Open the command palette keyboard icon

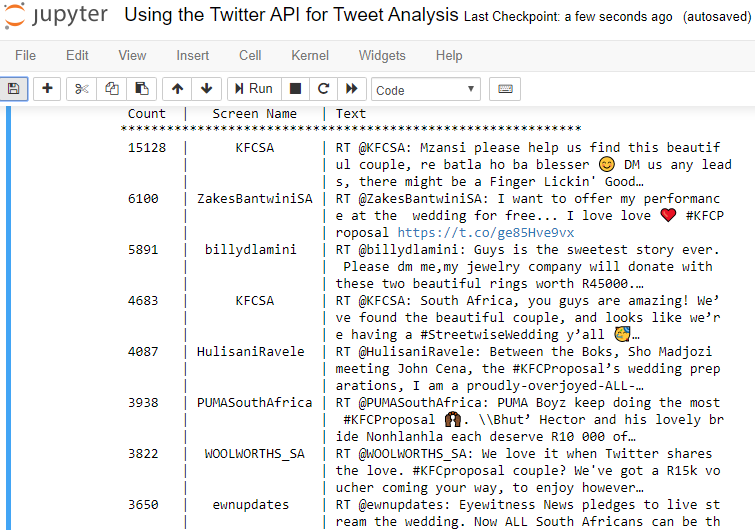point(505,89)
